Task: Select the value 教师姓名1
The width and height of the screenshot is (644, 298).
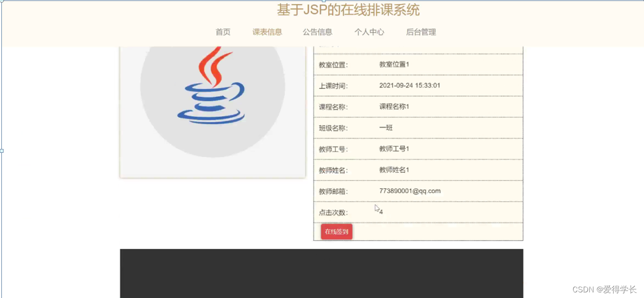Action: 394,170
